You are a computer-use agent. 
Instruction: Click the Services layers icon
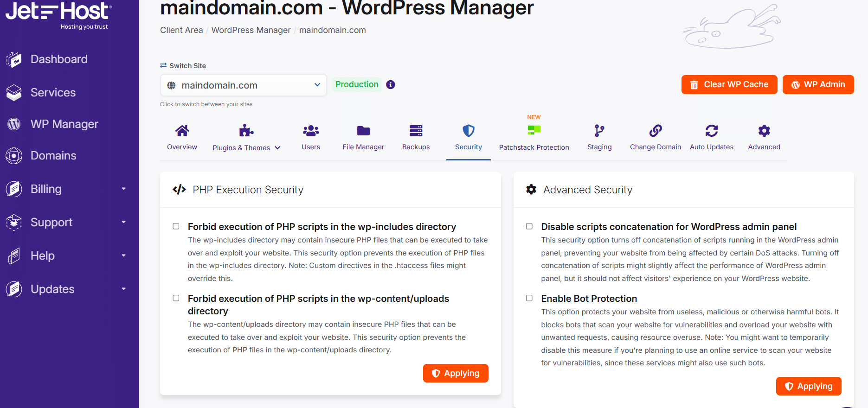click(14, 93)
